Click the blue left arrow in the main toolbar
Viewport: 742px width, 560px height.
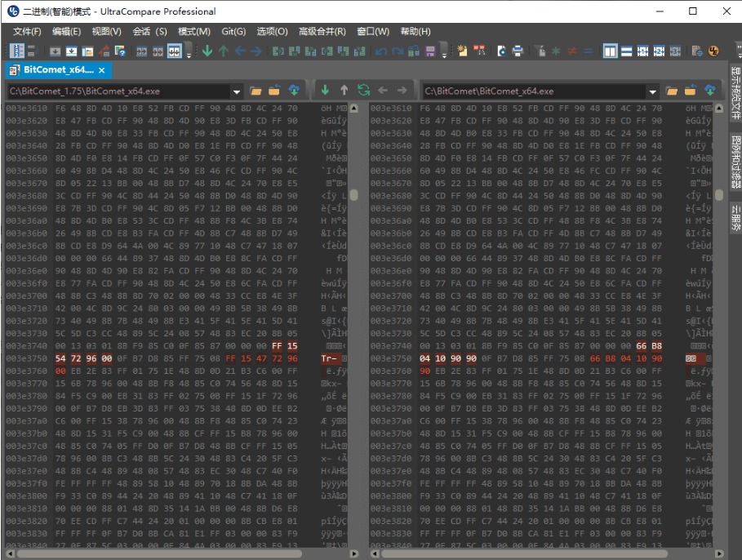240,51
